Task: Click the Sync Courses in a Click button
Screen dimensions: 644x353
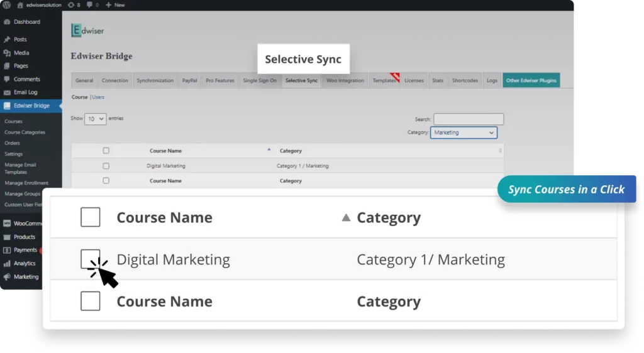Action: (x=567, y=189)
